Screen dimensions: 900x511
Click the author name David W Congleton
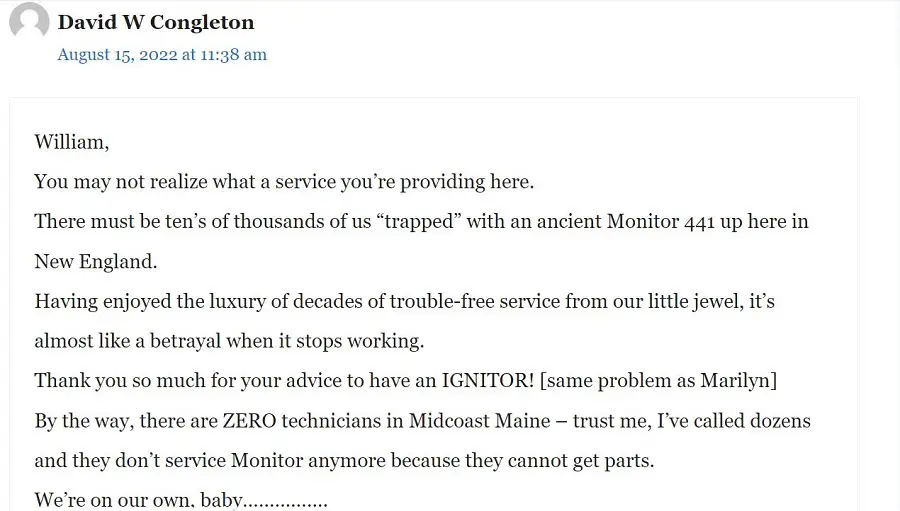pos(156,22)
